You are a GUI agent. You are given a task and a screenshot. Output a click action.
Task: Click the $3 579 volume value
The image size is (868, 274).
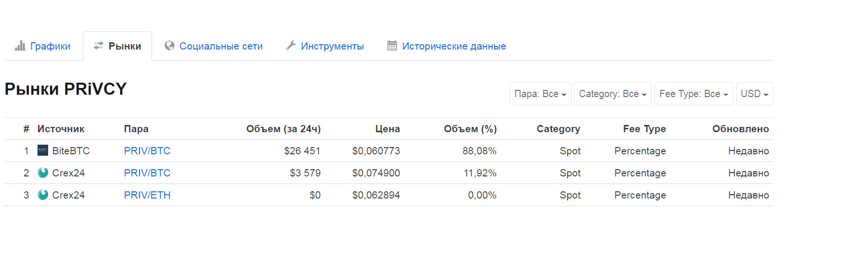[x=305, y=173]
